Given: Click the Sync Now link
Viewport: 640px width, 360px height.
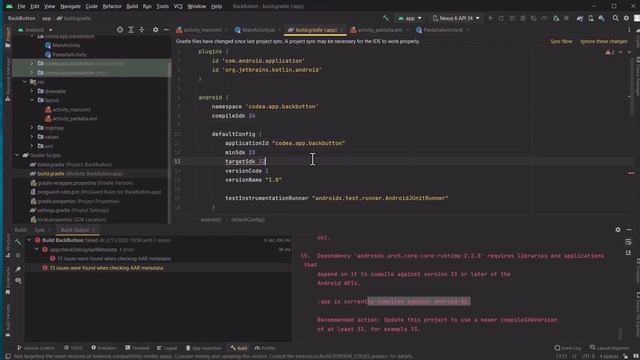Looking at the screenshot, I should coord(561,41).
